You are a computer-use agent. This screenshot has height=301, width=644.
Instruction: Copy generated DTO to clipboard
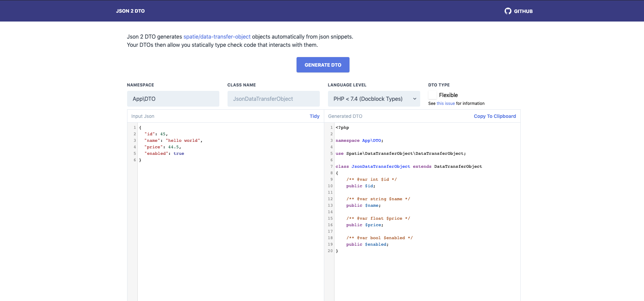(494, 116)
